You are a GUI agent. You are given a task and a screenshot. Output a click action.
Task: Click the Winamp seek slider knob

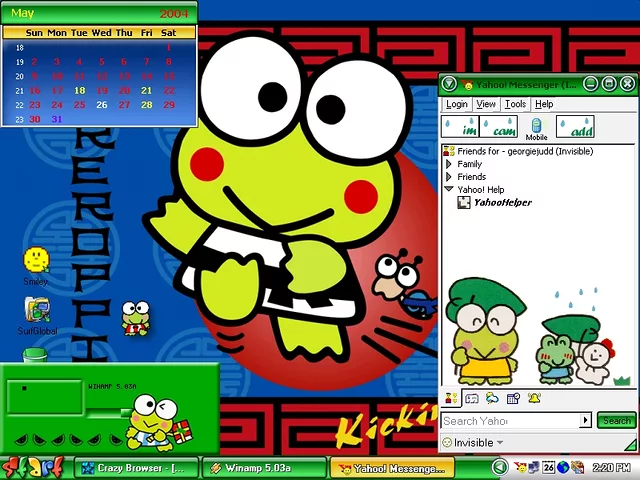pyautogui.click(x=127, y=413)
